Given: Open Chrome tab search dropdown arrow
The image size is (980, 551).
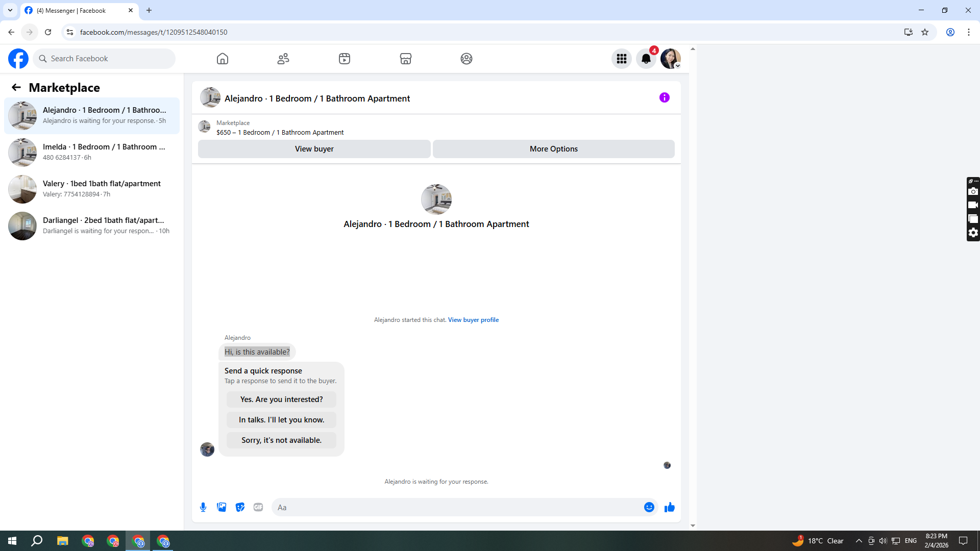Looking at the screenshot, I should click(x=10, y=10).
